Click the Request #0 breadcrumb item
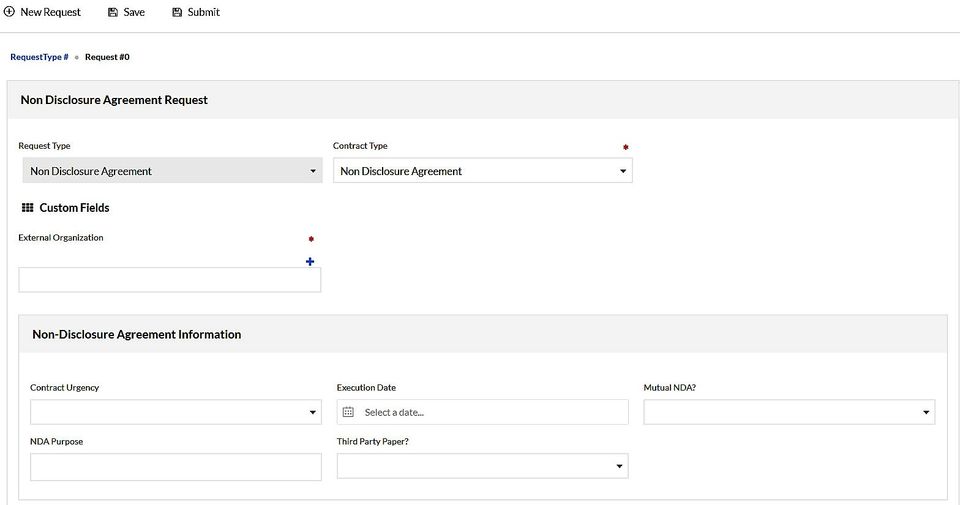This screenshot has height=505, width=960. click(x=107, y=57)
